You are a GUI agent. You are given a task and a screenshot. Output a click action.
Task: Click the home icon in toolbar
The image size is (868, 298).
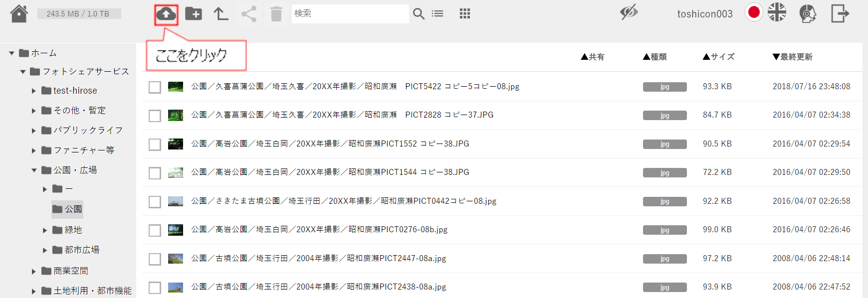click(x=19, y=13)
